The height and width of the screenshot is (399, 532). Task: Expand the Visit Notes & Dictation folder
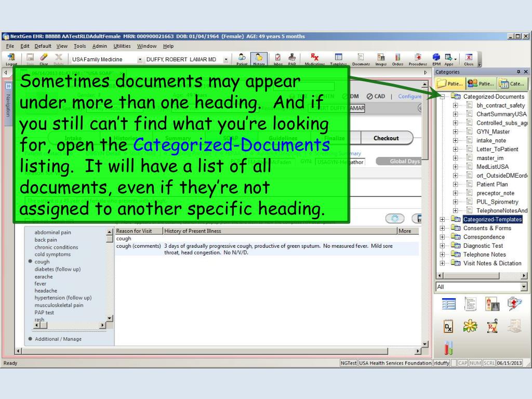point(442,263)
